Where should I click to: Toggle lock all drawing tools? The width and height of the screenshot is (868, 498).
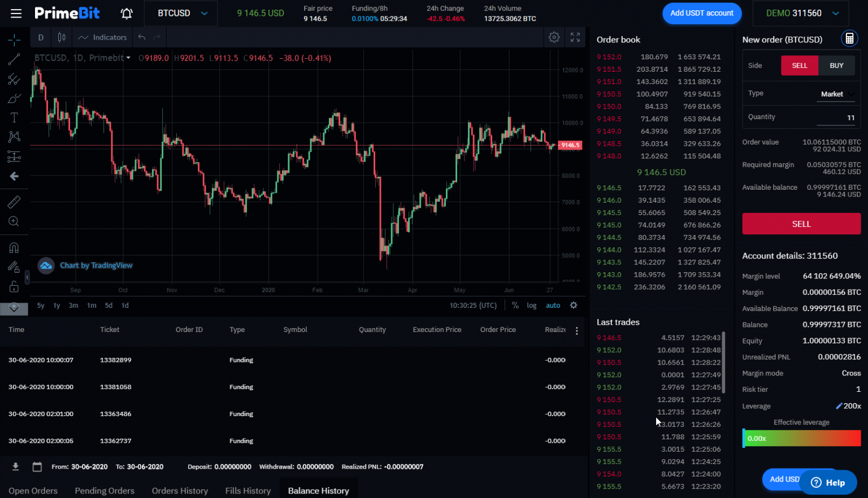coord(14,287)
